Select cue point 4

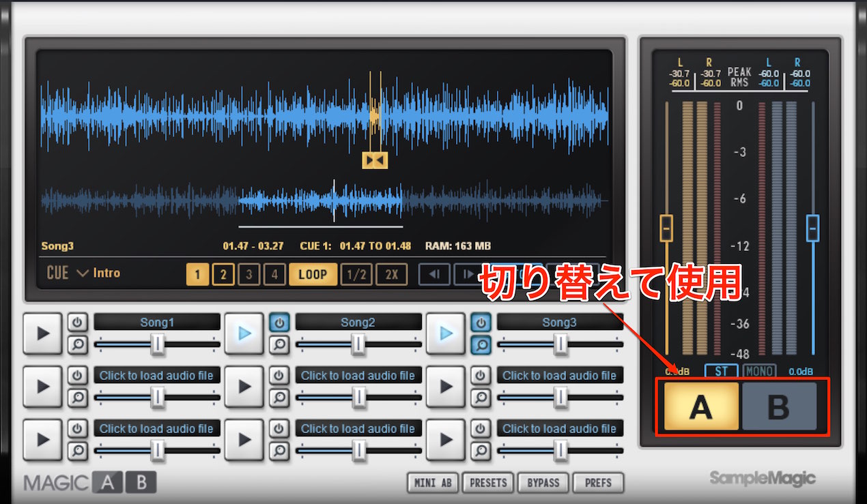pyautogui.click(x=275, y=275)
